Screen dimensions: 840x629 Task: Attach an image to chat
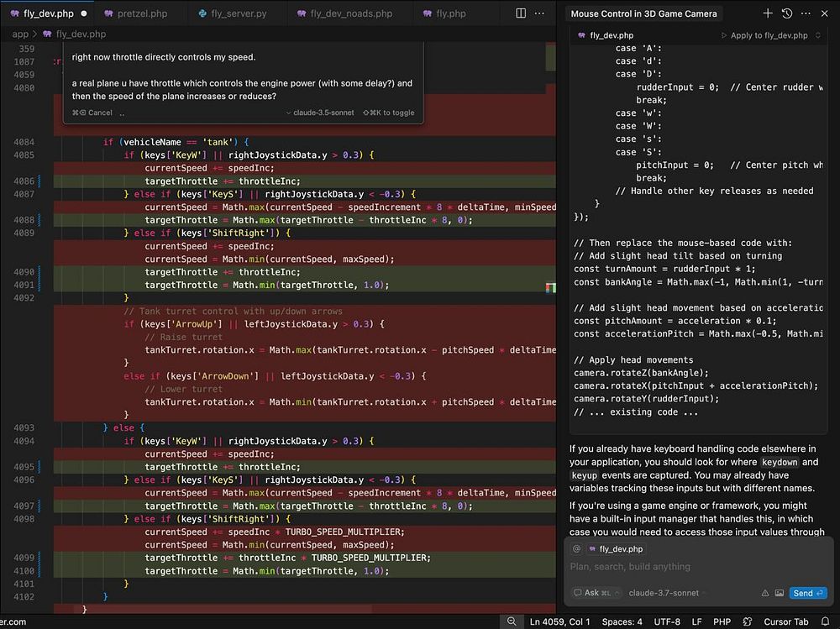pos(779,593)
